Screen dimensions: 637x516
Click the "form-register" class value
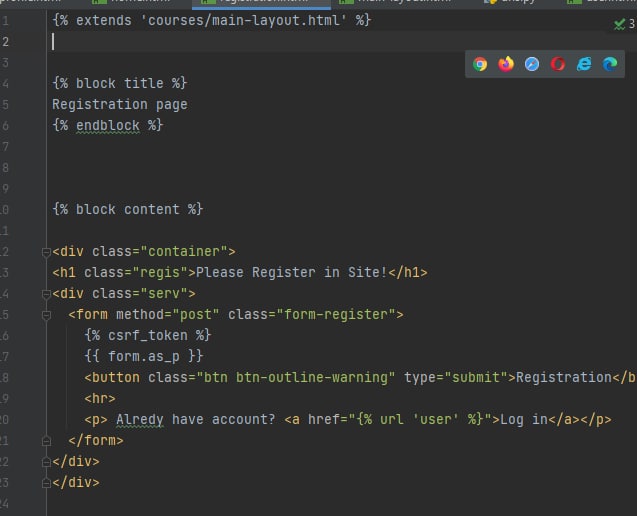[336, 314]
